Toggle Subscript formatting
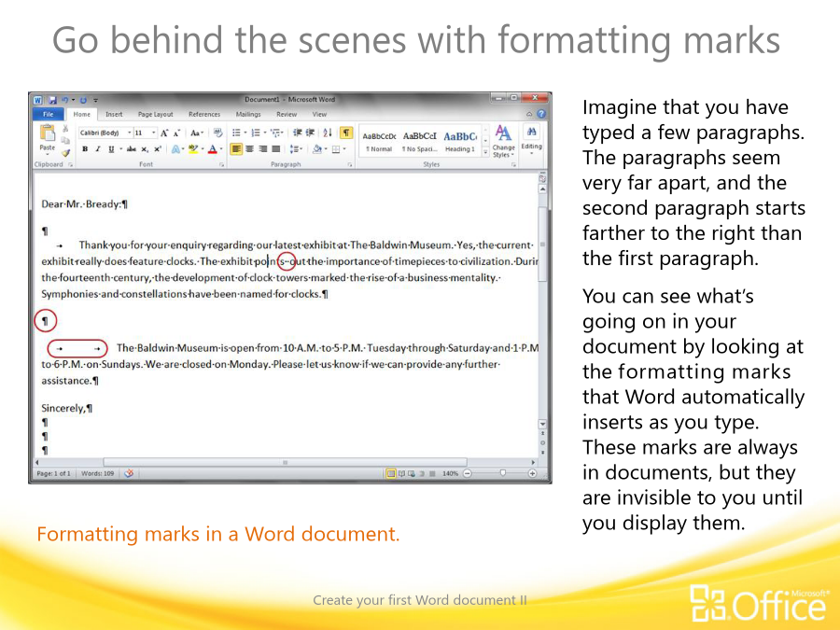 [x=145, y=149]
